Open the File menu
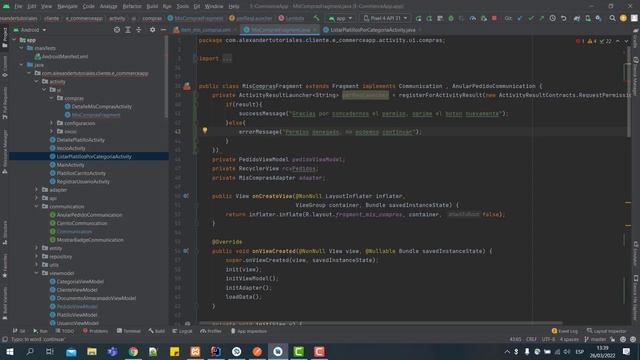Image resolution: width=640 pixels, height=360 pixels. [x=18, y=7]
